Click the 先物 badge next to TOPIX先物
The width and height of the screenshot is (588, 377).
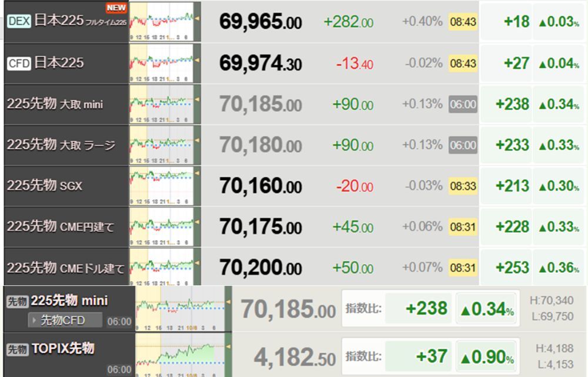17,349
